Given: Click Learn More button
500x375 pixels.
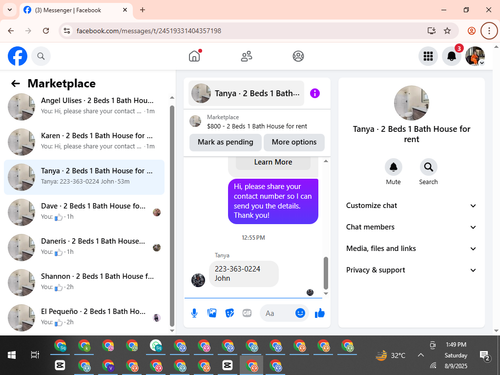Looking at the screenshot, I should pos(273,162).
